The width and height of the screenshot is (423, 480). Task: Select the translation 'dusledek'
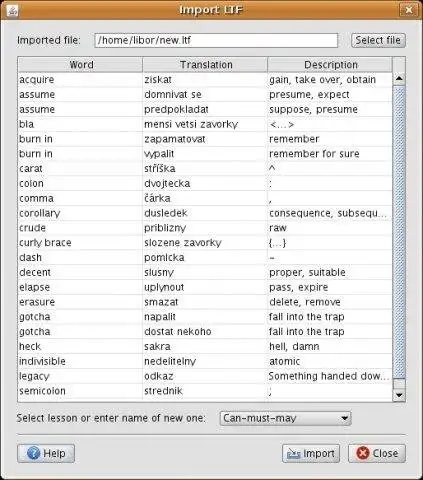[x=205, y=213]
